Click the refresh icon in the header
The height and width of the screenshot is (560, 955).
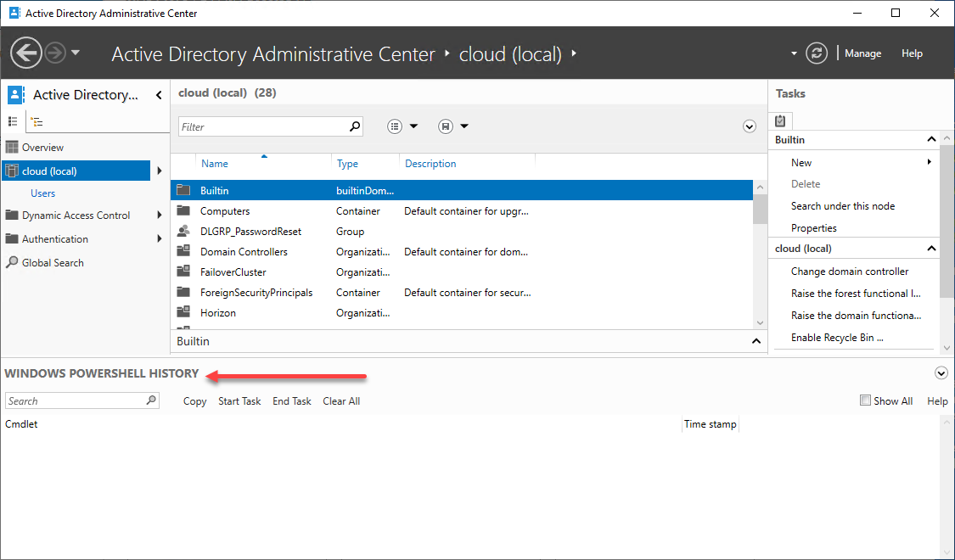pyautogui.click(x=816, y=53)
